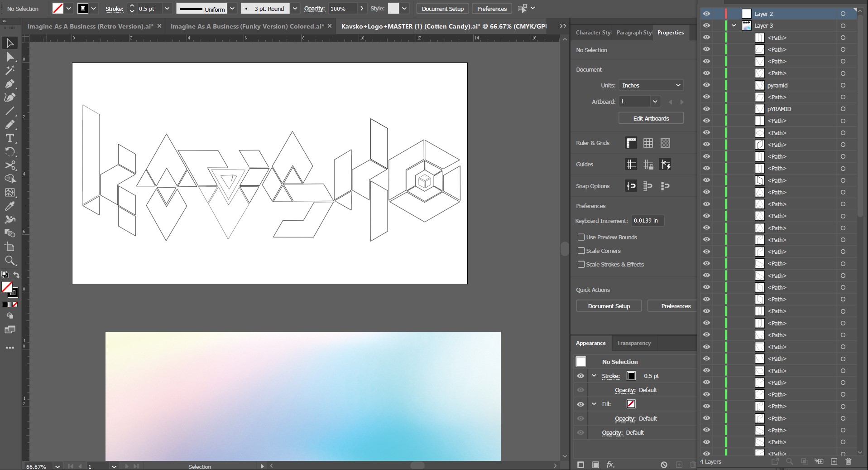
Task: Select the Pen tool
Action: (x=10, y=84)
